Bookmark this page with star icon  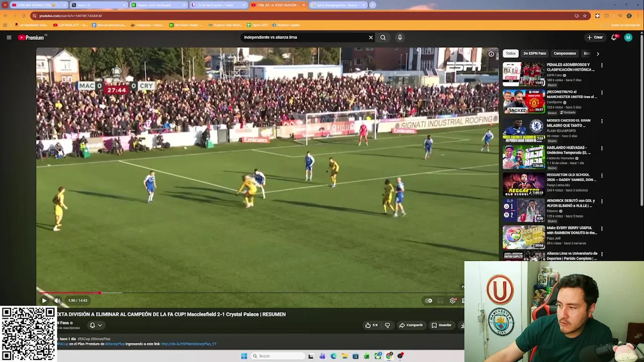(x=585, y=16)
